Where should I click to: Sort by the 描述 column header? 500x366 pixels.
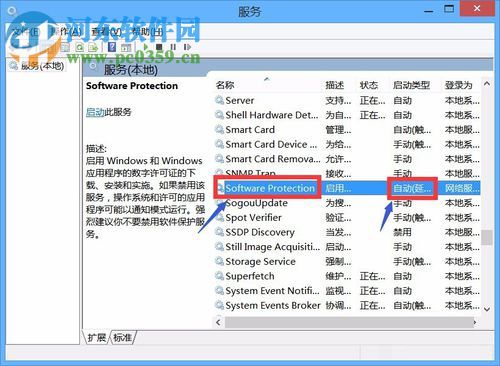pyautogui.click(x=334, y=85)
